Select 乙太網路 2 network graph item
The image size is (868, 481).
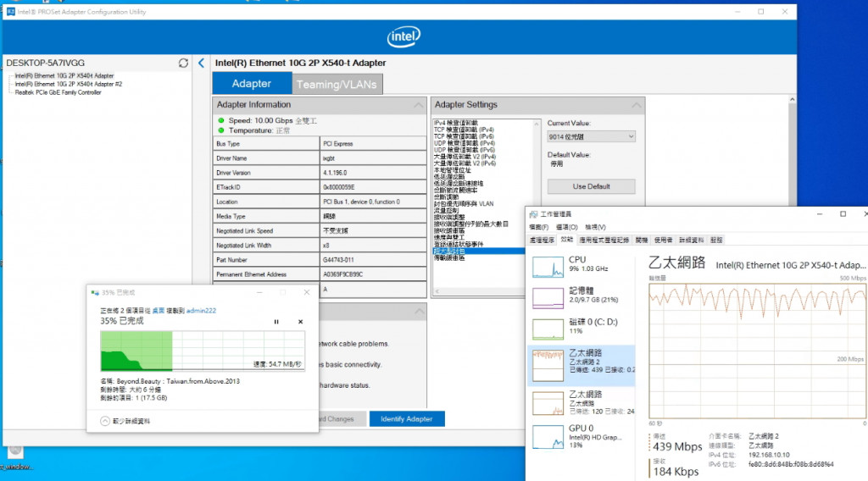tap(581, 366)
